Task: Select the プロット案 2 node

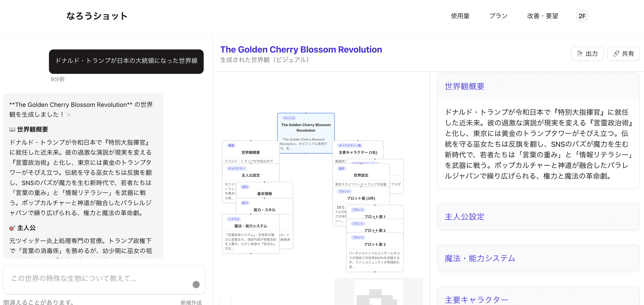Action: click(x=375, y=226)
